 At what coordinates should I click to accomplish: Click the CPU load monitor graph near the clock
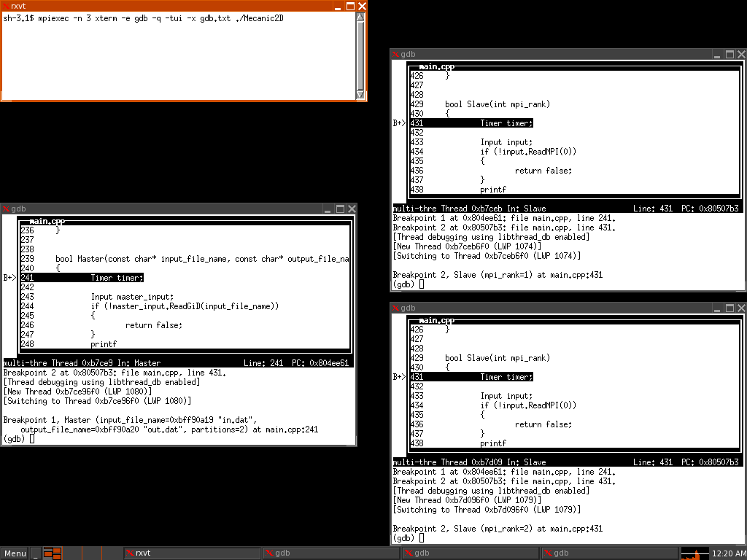(697, 553)
